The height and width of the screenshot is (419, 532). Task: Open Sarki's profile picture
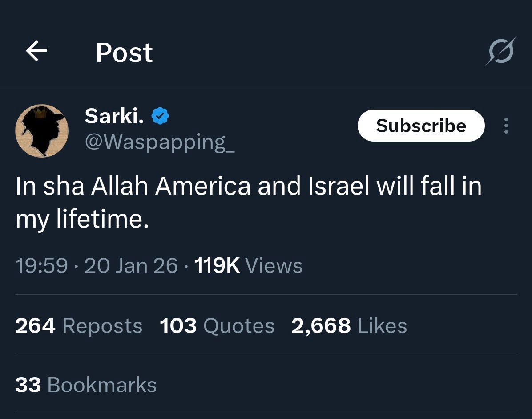point(41,131)
